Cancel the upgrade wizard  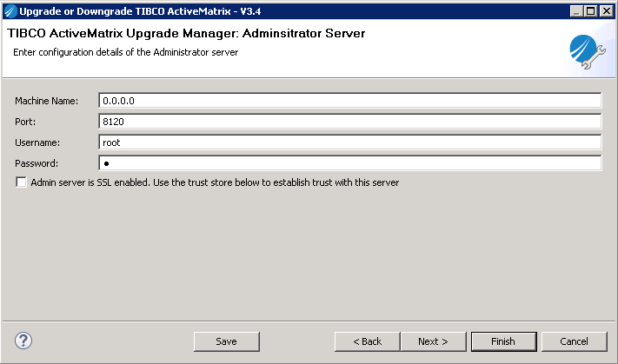click(x=575, y=341)
